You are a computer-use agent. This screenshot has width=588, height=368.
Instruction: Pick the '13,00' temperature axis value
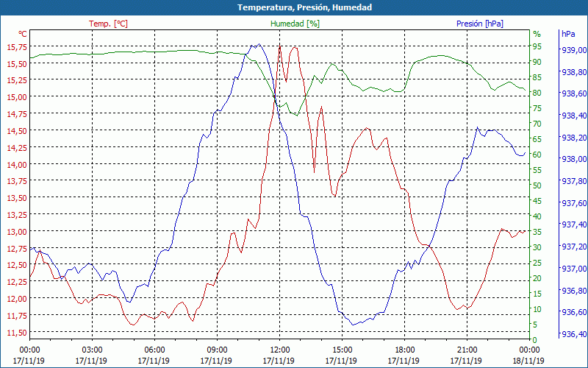[x=17, y=232]
